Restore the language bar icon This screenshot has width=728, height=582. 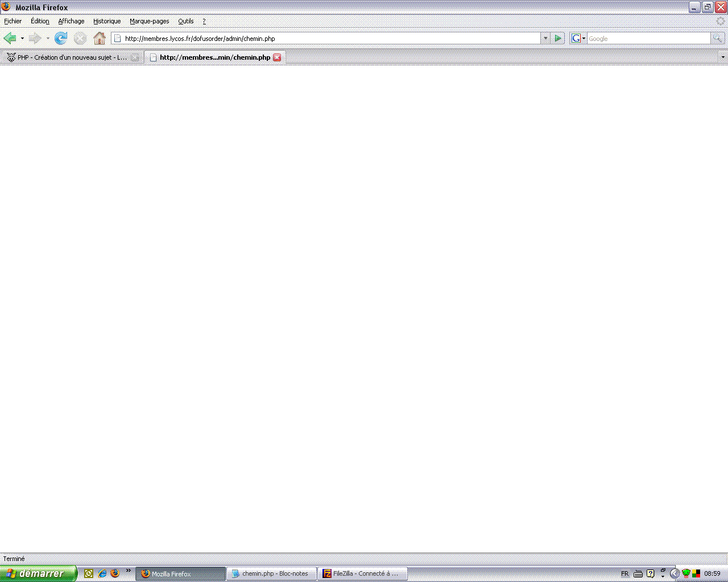(x=663, y=570)
